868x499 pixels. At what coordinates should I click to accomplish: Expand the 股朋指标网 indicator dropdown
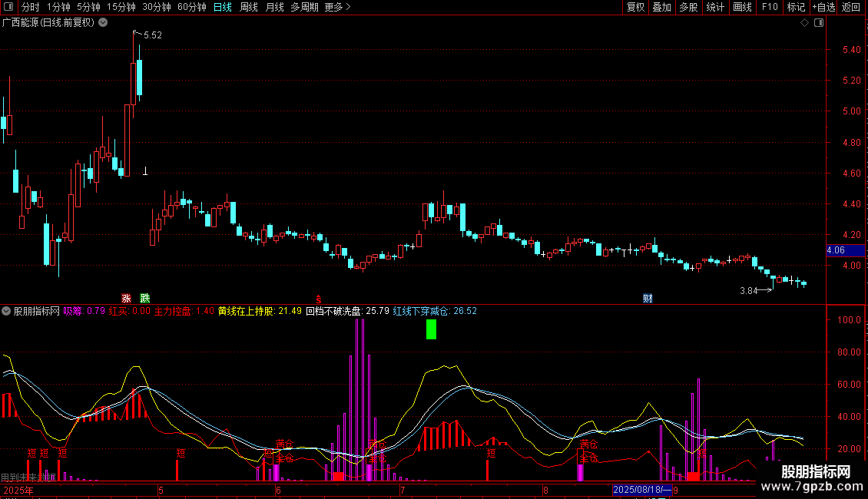click(x=7, y=311)
